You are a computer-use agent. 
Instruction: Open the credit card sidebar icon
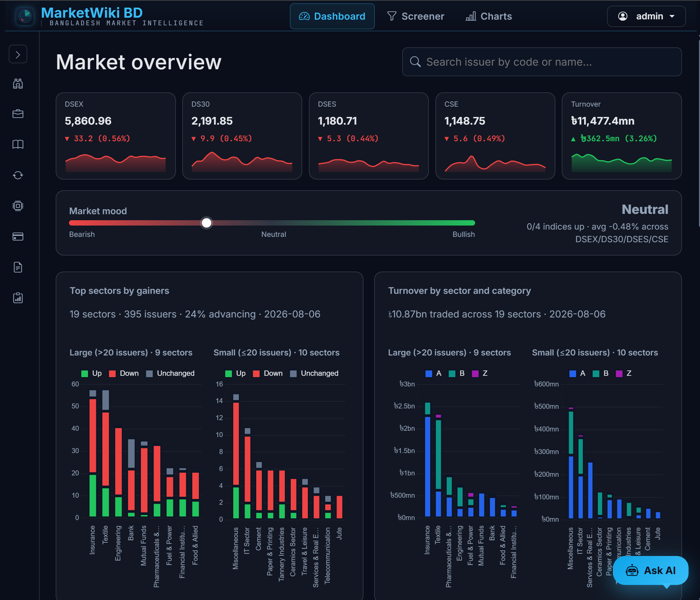pyautogui.click(x=18, y=237)
